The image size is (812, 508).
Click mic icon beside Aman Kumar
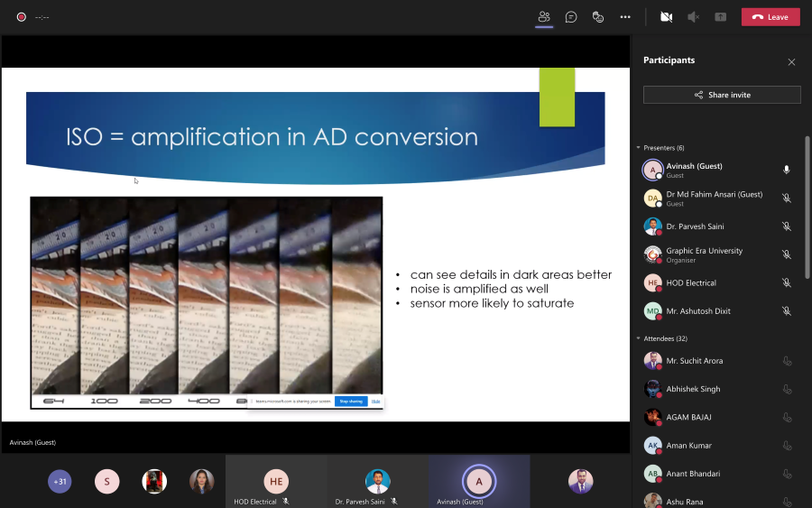(787, 446)
